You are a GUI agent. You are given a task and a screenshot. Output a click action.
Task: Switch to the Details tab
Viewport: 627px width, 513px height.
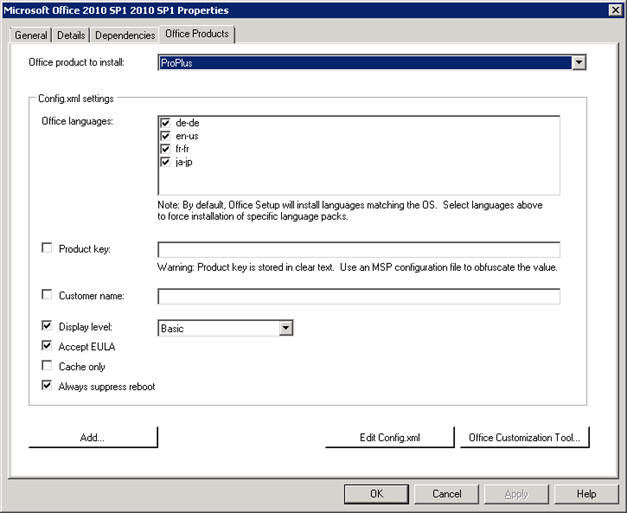point(71,35)
